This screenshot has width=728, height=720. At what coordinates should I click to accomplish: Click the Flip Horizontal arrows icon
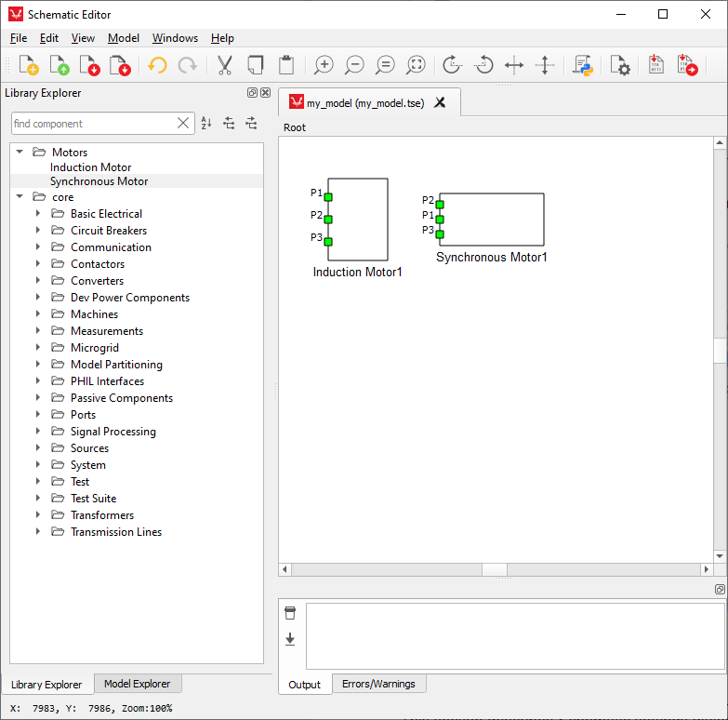coord(514,65)
